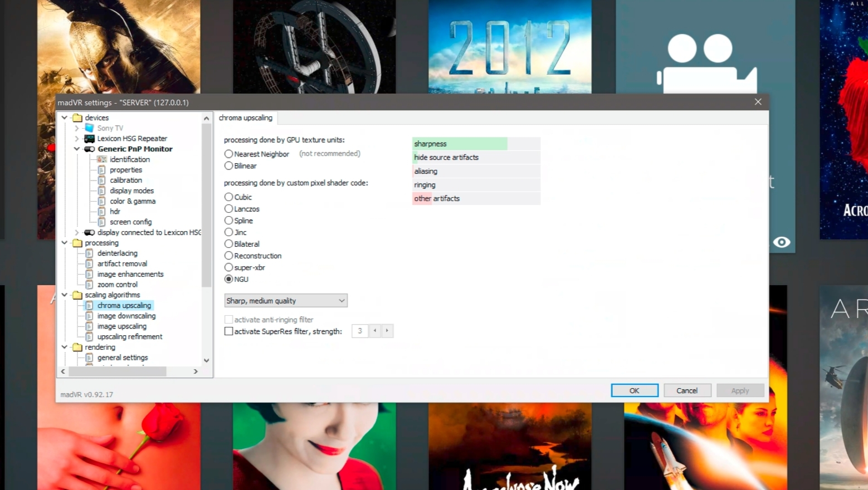
Task: Select the Spline radio button
Action: [x=228, y=220]
